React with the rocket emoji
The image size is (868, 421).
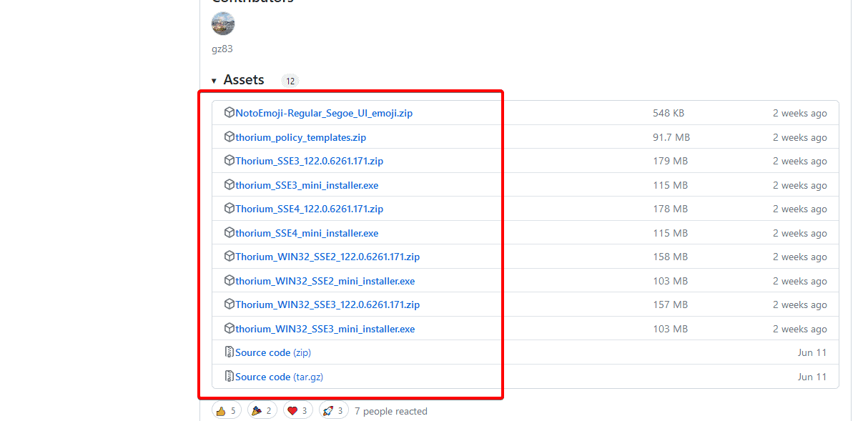click(333, 411)
